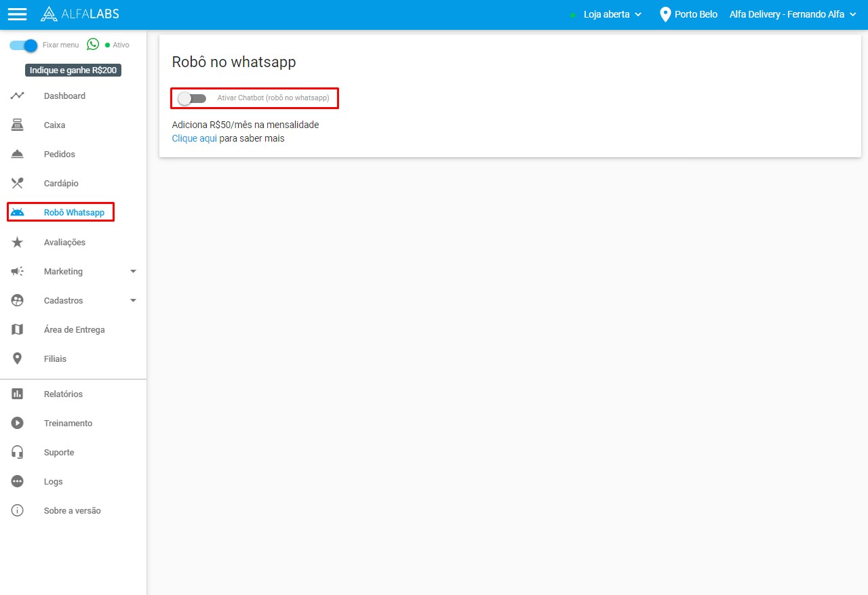The height and width of the screenshot is (595, 868).
Task: Click the Suporte headset icon
Action: click(x=18, y=453)
